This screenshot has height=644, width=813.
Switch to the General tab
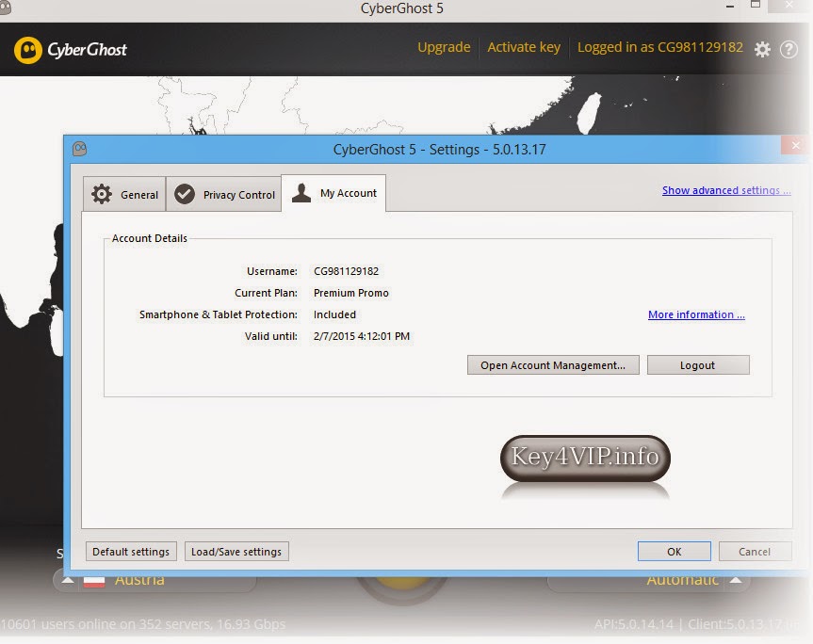tap(124, 194)
